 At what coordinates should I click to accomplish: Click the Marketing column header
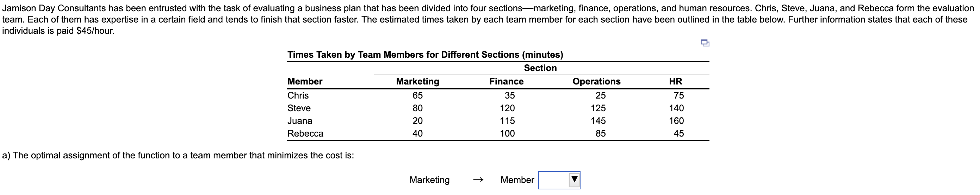coord(417,81)
